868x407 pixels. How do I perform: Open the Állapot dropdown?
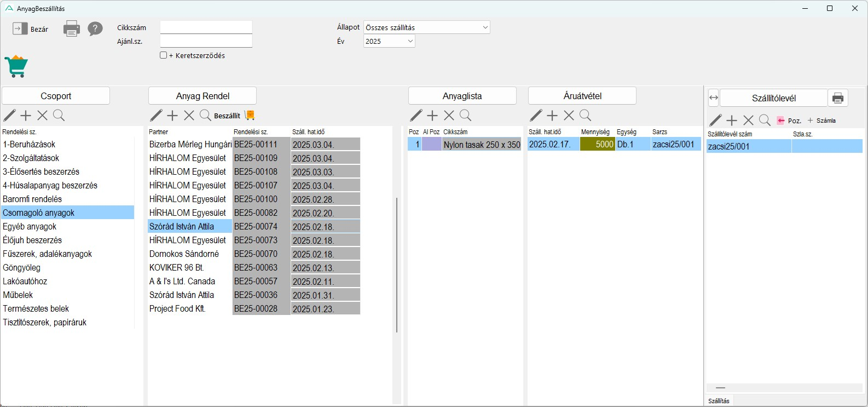[426, 27]
